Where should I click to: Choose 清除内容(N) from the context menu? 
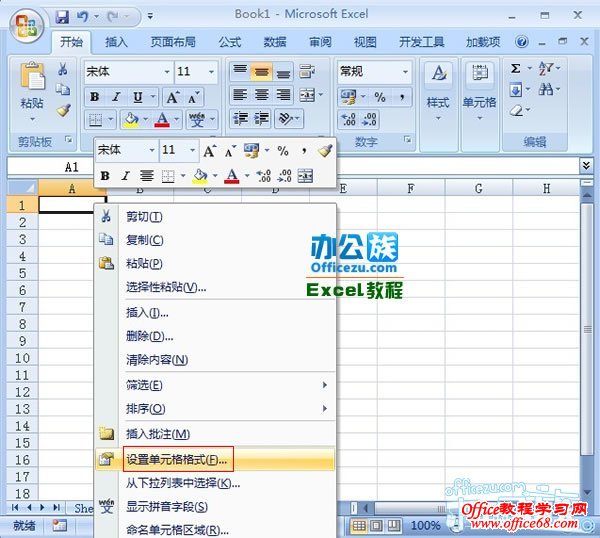click(x=215, y=360)
